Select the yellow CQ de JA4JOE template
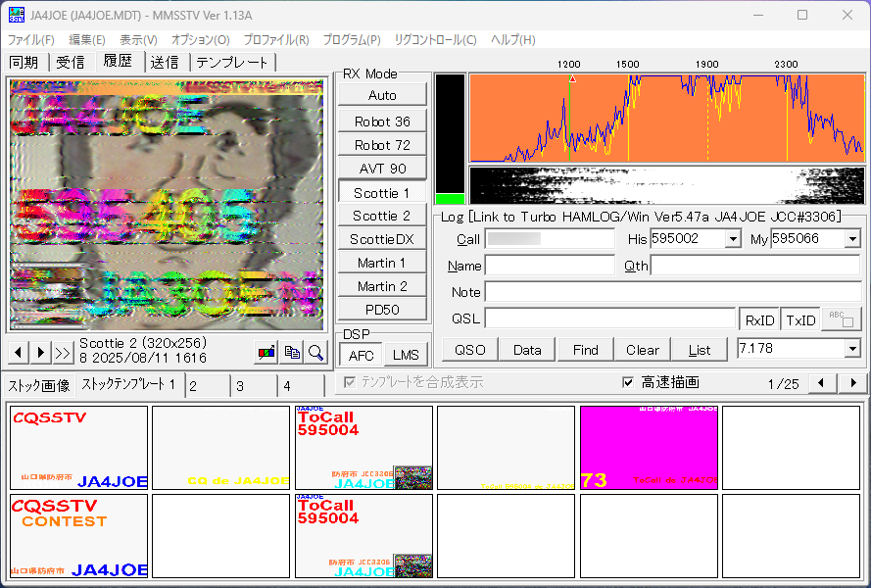 221,448
